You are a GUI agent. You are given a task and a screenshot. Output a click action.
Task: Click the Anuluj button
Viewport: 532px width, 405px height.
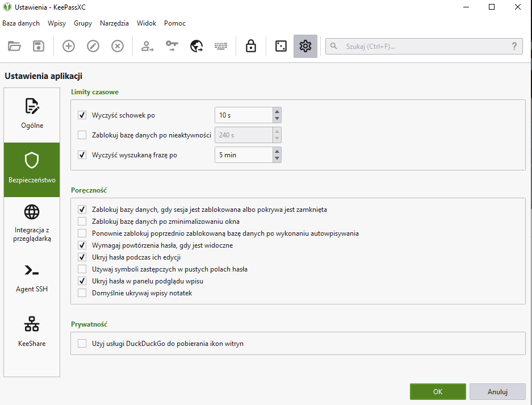pos(497,392)
